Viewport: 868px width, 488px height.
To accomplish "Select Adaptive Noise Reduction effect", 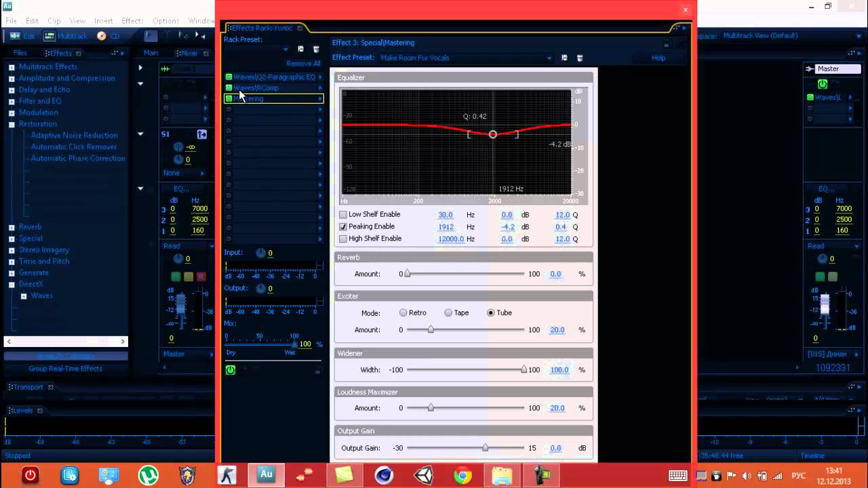I will [x=74, y=136].
